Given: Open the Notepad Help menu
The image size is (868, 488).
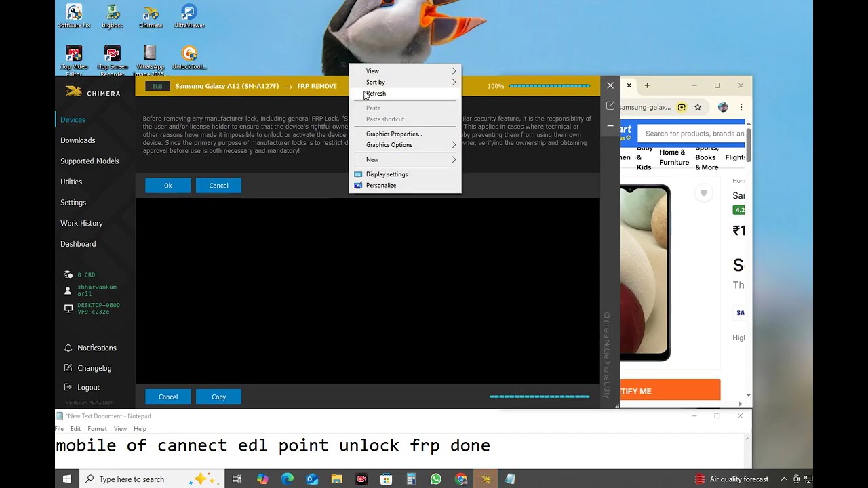Looking at the screenshot, I should click(140, 429).
